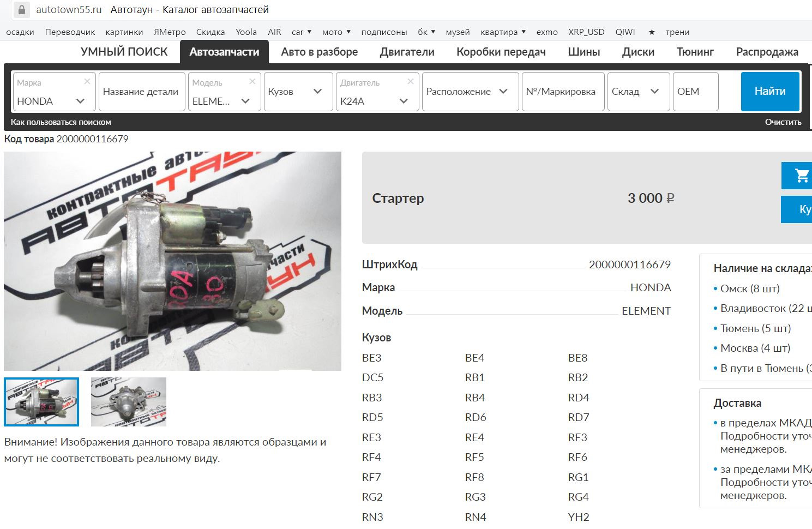
Task: Open the ЯМетро bookmark
Action: pos(170,32)
